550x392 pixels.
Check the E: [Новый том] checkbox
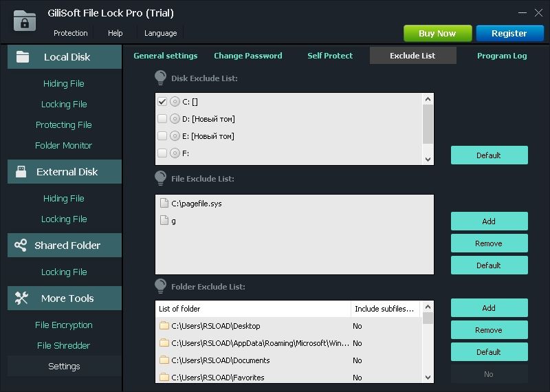162,135
